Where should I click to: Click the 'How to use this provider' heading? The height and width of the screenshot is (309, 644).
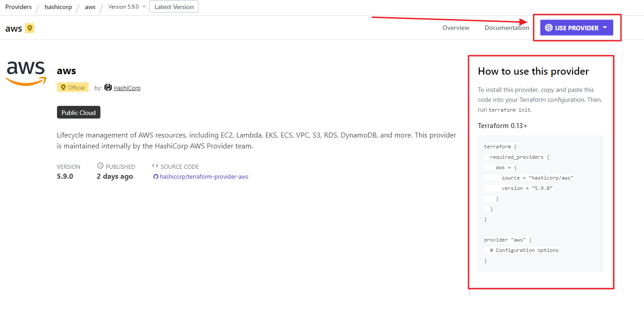[x=534, y=71]
